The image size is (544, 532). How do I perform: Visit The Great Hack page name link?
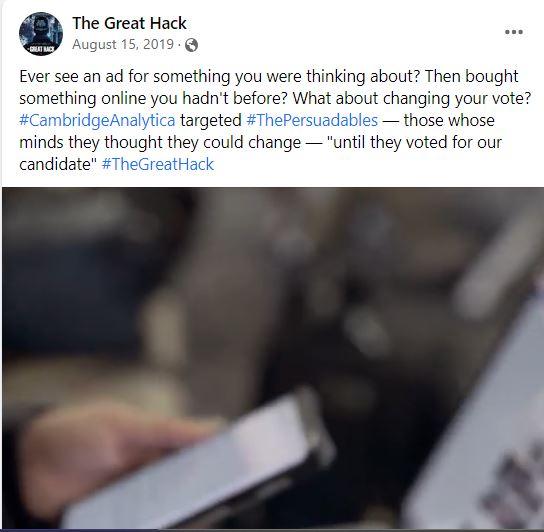coord(129,23)
